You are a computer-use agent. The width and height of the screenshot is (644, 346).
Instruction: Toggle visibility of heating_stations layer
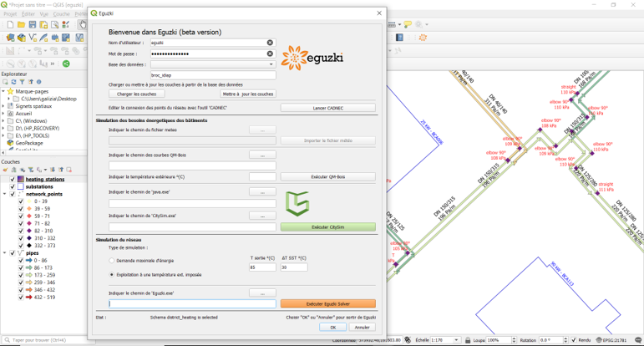click(12, 179)
